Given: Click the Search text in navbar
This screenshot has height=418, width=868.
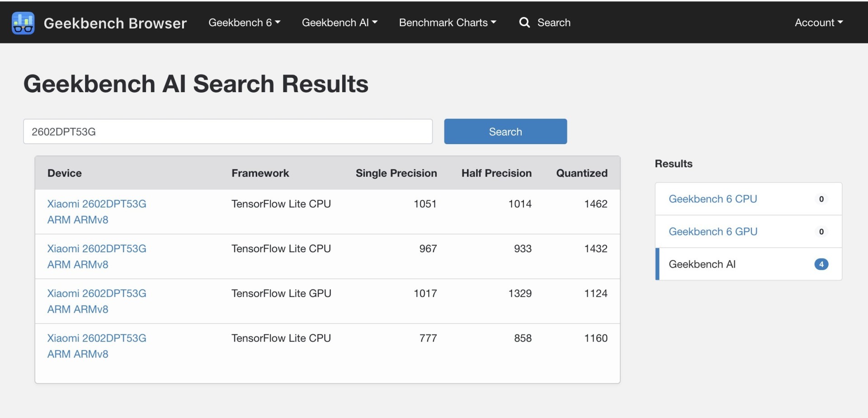Looking at the screenshot, I should (x=554, y=23).
